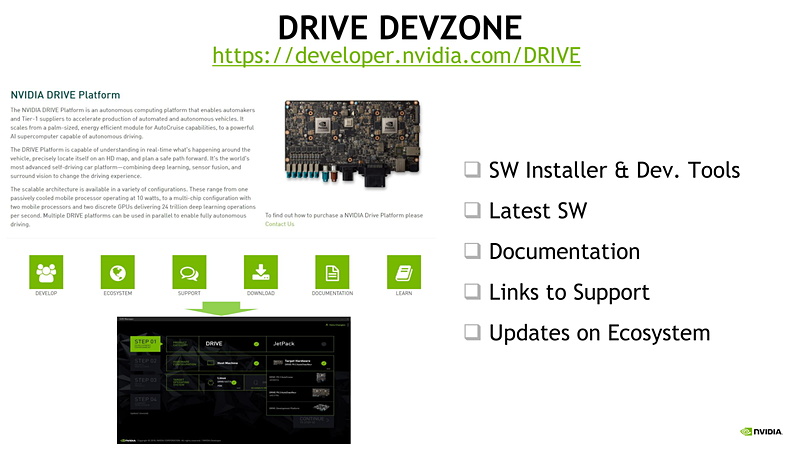The width and height of the screenshot is (800, 450).
Task: Select the JetPack product category option
Action: tap(300, 344)
